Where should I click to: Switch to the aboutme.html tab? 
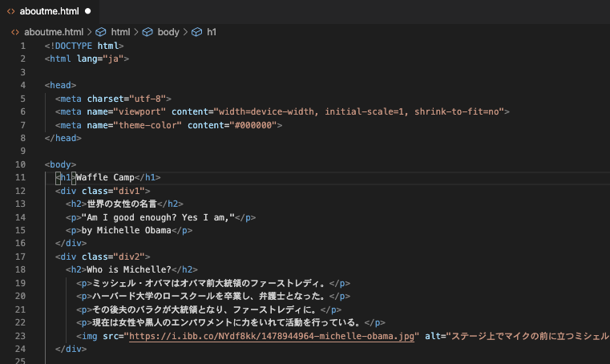click(x=48, y=11)
